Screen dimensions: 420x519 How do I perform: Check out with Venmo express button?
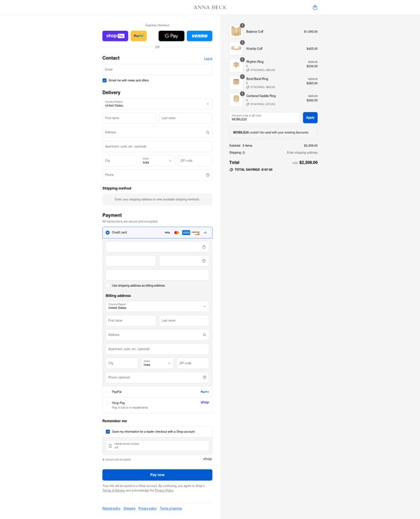199,35
